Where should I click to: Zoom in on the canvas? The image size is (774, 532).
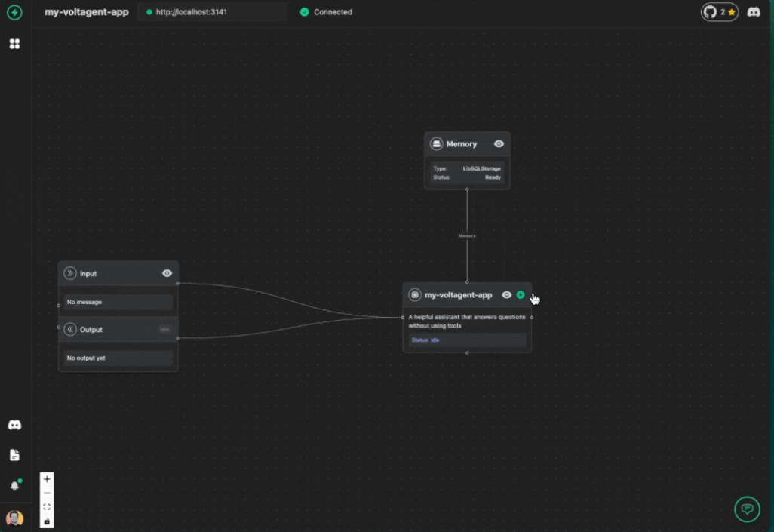(x=47, y=479)
